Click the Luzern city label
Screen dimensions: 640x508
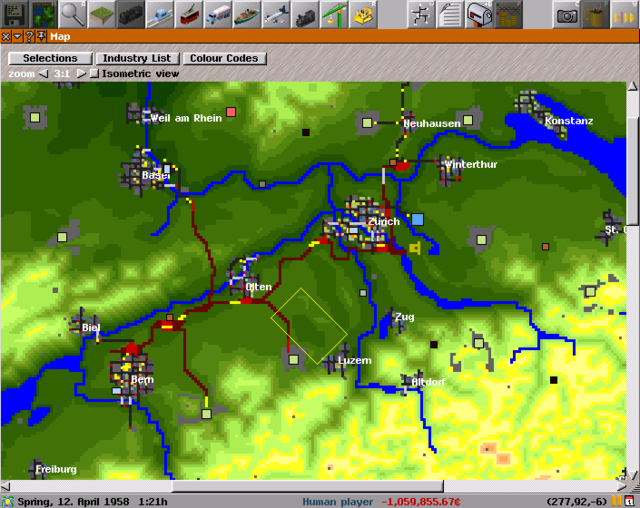tap(355, 360)
